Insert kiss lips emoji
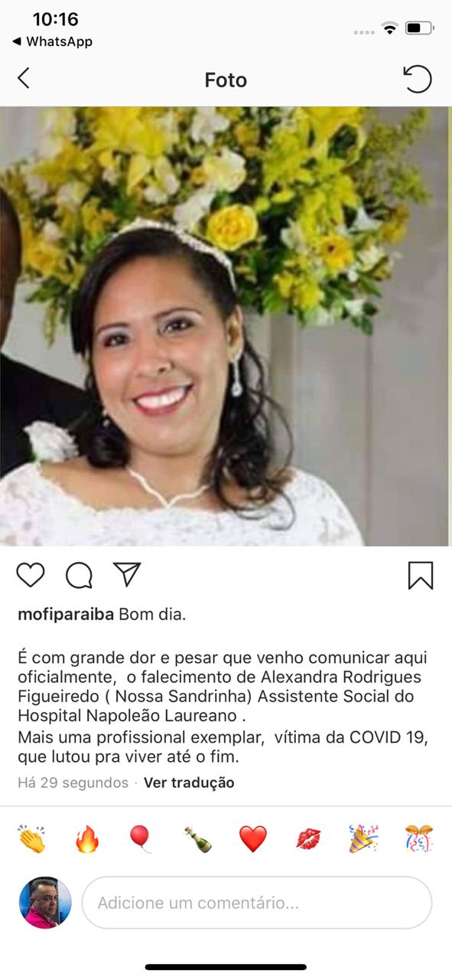The height and width of the screenshot is (980, 452). click(308, 840)
